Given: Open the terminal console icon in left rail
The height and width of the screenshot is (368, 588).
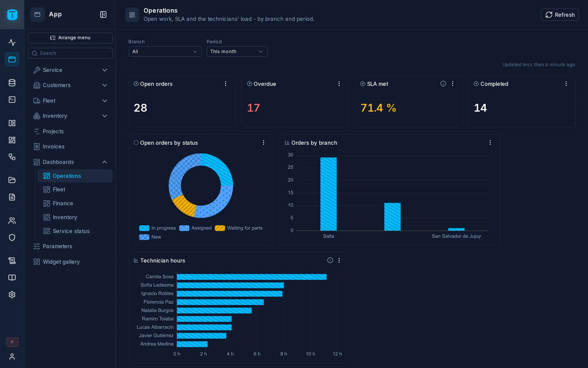Looking at the screenshot, I should tap(12, 100).
